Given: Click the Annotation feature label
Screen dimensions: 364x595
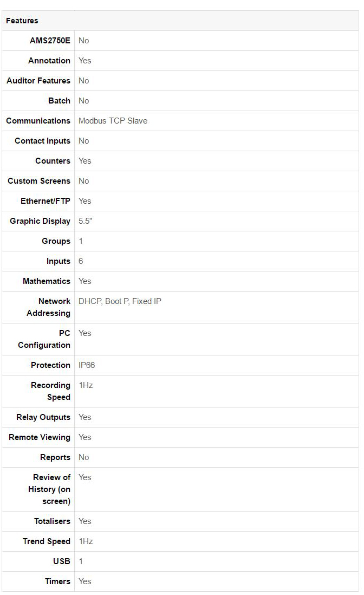Looking at the screenshot, I should [49, 61].
